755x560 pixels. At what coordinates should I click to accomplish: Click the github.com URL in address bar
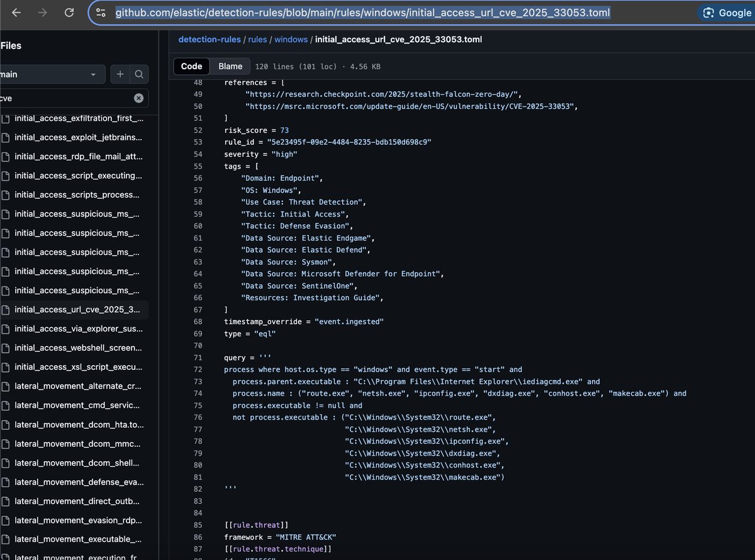(x=362, y=13)
